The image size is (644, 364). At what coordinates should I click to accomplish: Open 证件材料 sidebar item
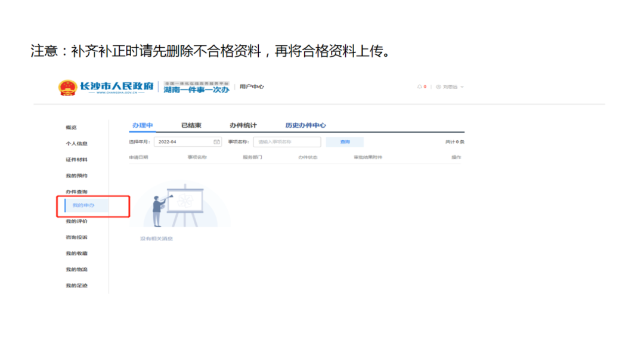76,160
